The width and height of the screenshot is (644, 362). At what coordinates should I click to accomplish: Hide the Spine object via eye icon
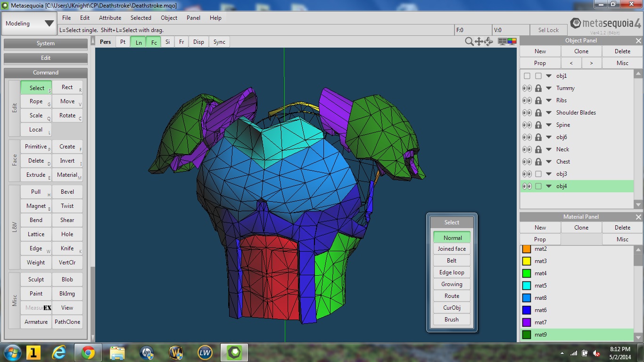pos(527,125)
